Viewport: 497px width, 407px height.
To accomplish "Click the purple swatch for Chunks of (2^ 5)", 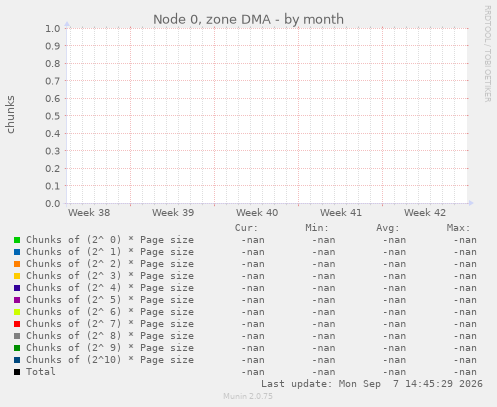I will tap(17, 300).
